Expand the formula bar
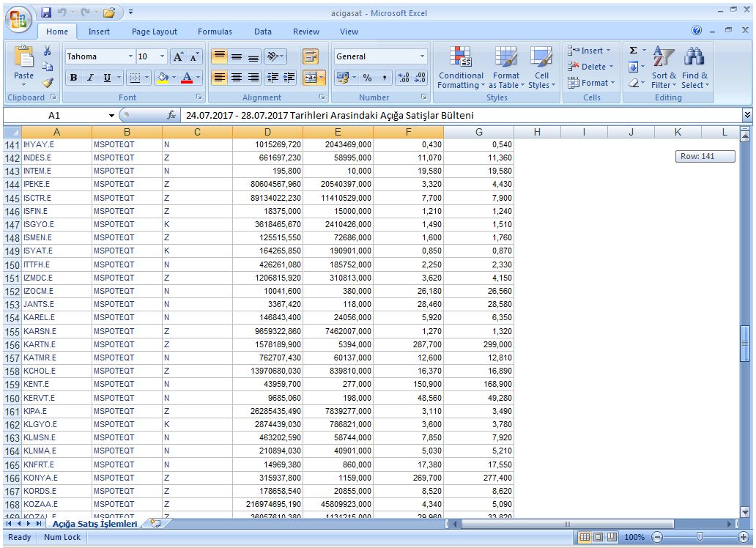Screen dimensions: 756x548 pos(746,115)
